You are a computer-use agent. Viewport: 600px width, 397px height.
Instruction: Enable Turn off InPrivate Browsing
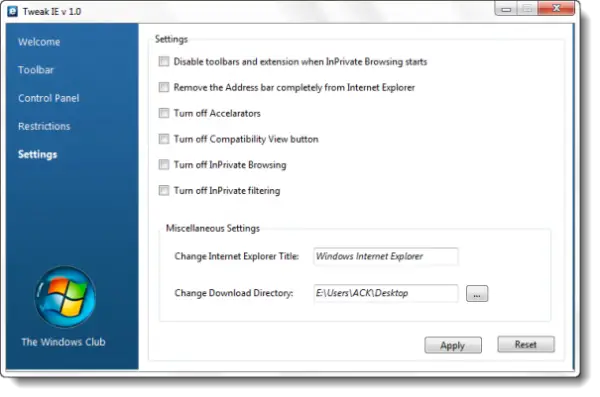click(164, 165)
